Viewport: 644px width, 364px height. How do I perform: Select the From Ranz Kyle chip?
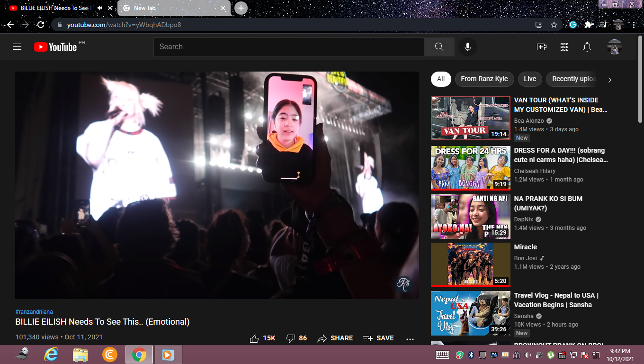pyautogui.click(x=484, y=79)
